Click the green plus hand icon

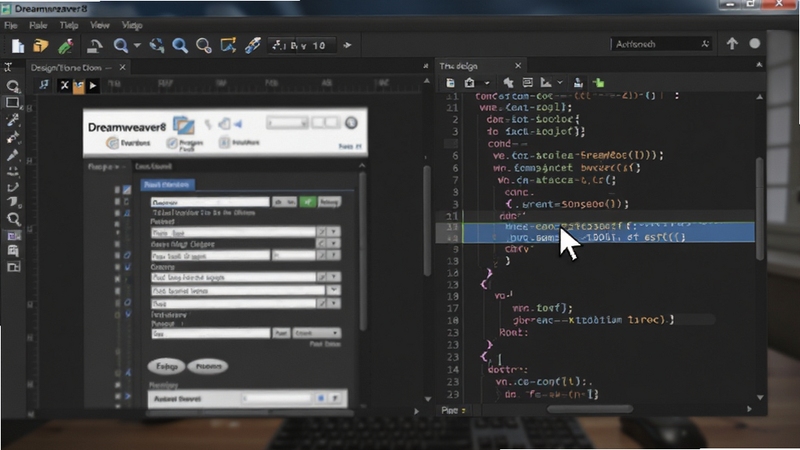tap(598, 83)
